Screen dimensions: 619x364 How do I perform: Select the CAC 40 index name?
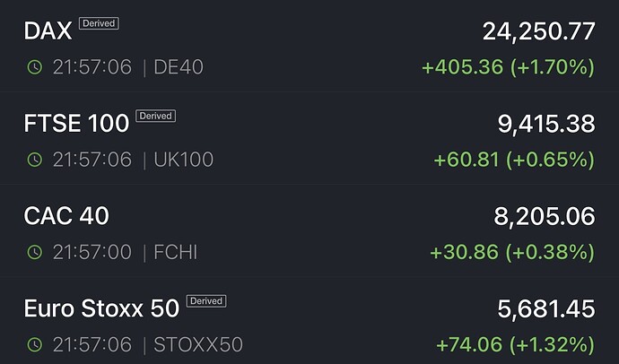click(66, 216)
